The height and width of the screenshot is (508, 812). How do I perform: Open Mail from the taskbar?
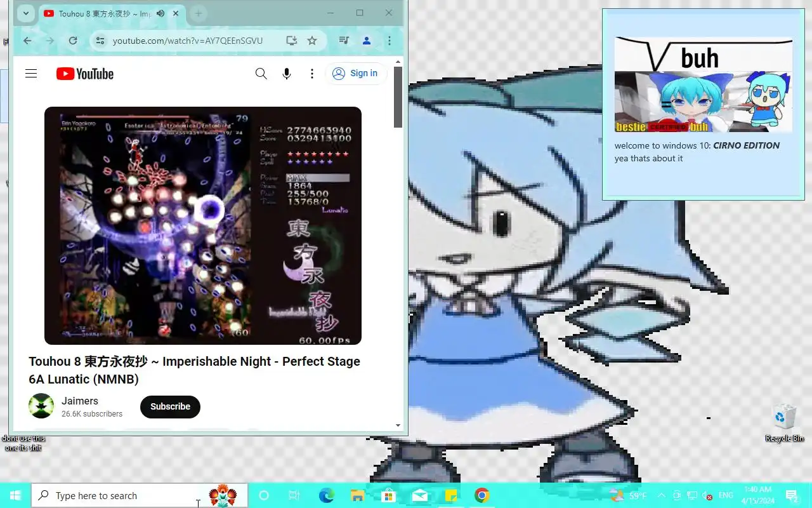coord(420,495)
